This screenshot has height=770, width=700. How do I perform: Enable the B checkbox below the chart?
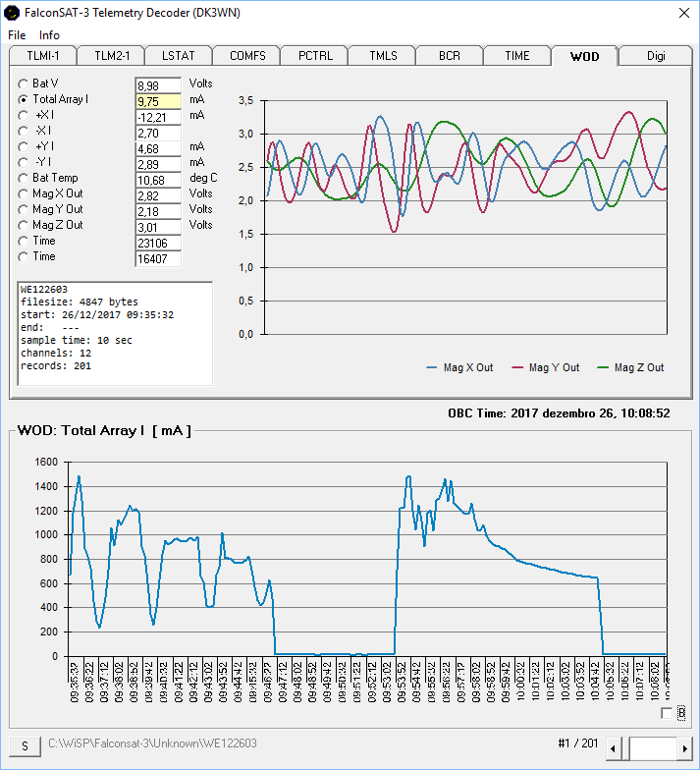click(668, 712)
